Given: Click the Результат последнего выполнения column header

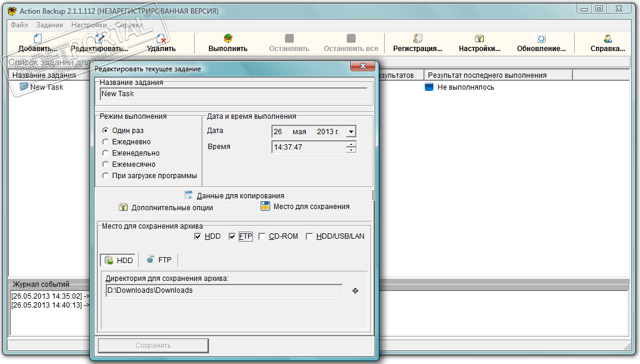Looking at the screenshot, I should pyautogui.click(x=498, y=75).
